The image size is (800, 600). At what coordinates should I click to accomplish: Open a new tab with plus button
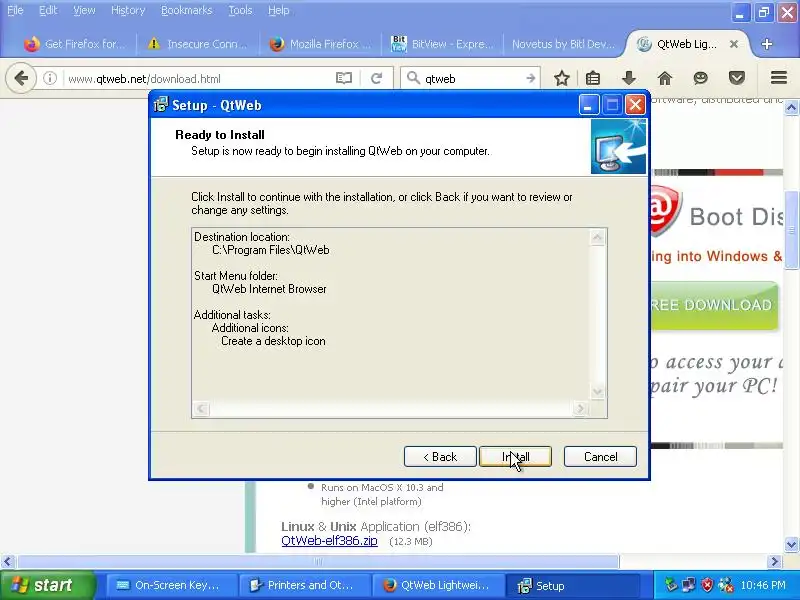click(x=766, y=44)
